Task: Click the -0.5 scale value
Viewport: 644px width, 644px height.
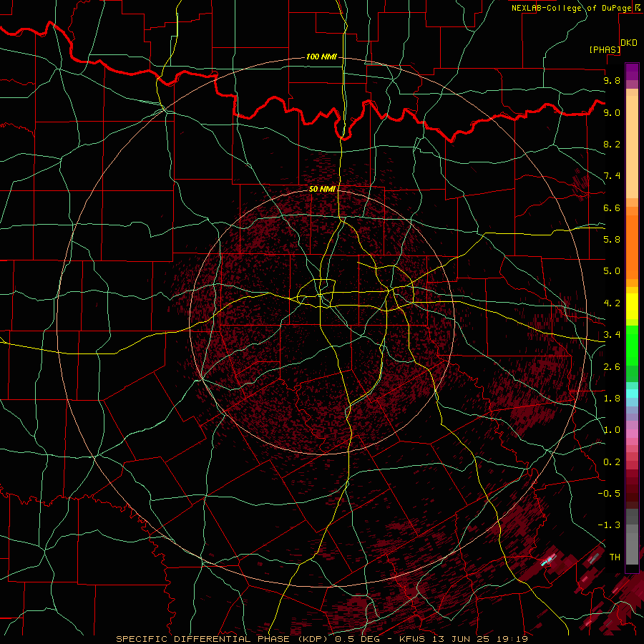Action: [609, 494]
